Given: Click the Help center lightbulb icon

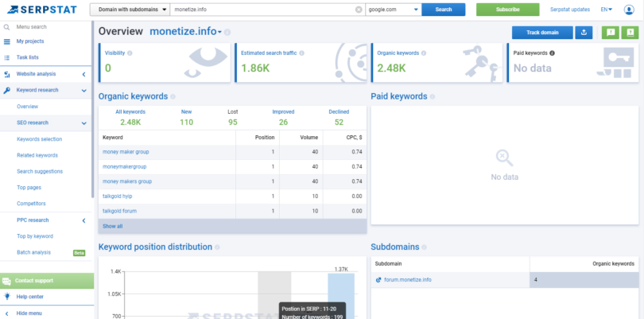Looking at the screenshot, I should (x=6, y=297).
